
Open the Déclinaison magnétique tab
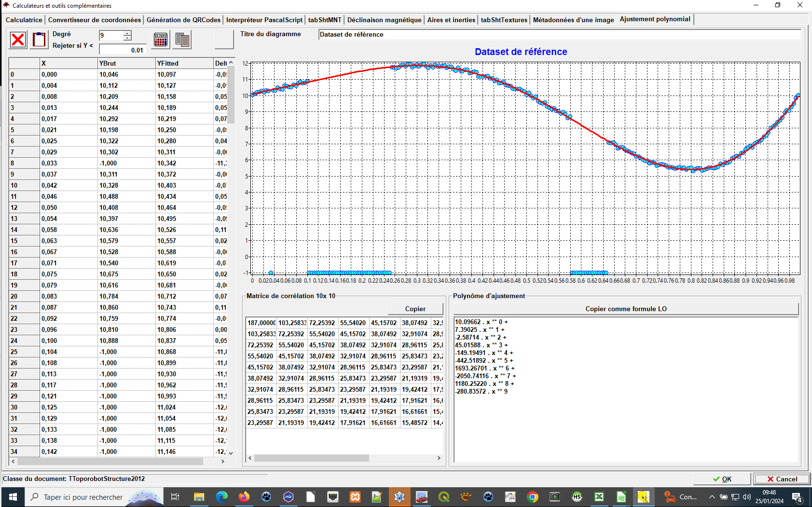(385, 20)
